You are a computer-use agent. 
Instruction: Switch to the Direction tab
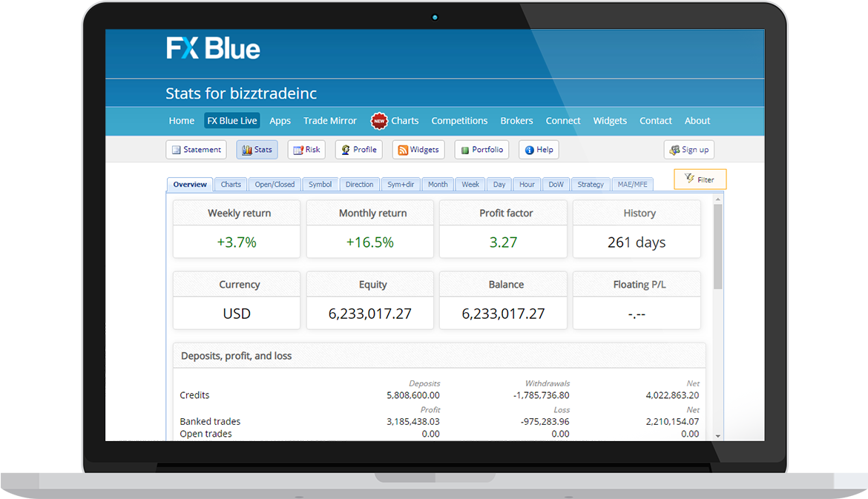359,185
